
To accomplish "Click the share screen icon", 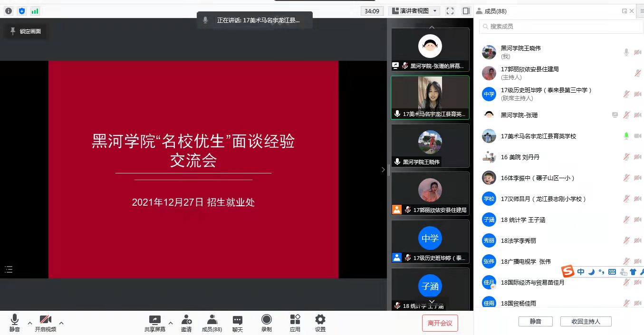I will [x=154, y=320].
